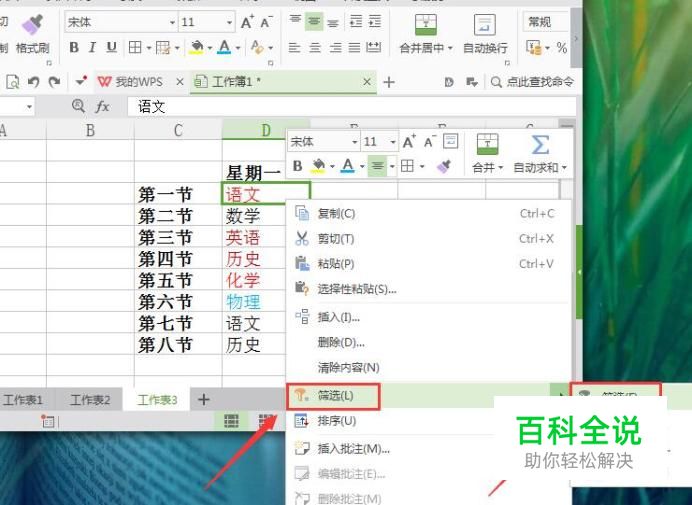Click the font color A in ribbon

(x=224, y=47)
